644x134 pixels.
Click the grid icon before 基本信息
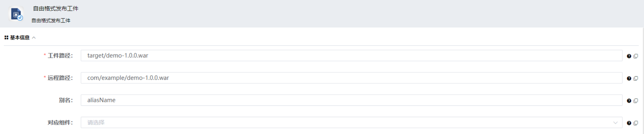(x=6, y=38)
